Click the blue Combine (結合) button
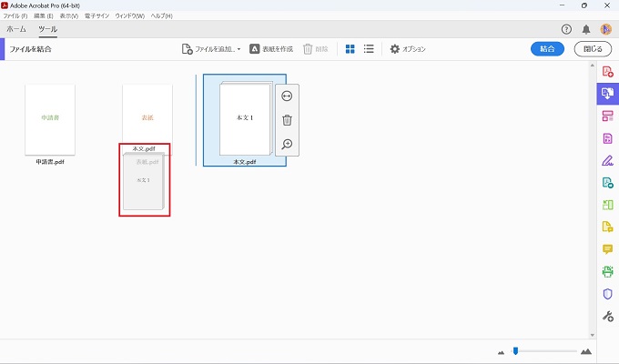The width and height of the screenshot is (619, 364). 547,49
